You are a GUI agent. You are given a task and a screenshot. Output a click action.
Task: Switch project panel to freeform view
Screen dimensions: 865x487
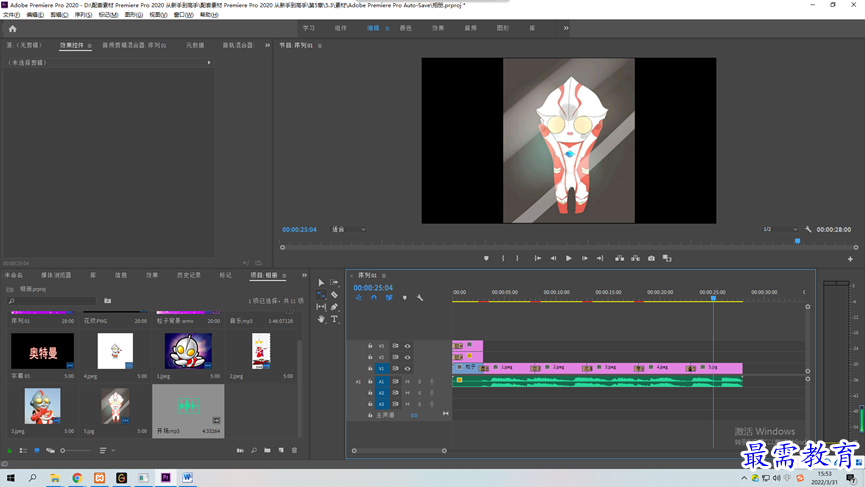tap(50, 451)
